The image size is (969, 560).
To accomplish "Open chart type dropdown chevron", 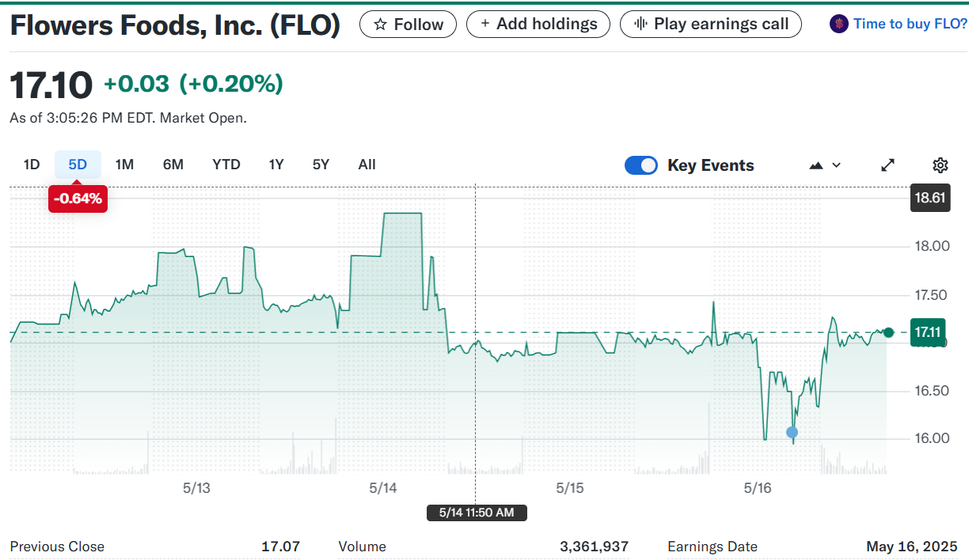I will 837,165.
